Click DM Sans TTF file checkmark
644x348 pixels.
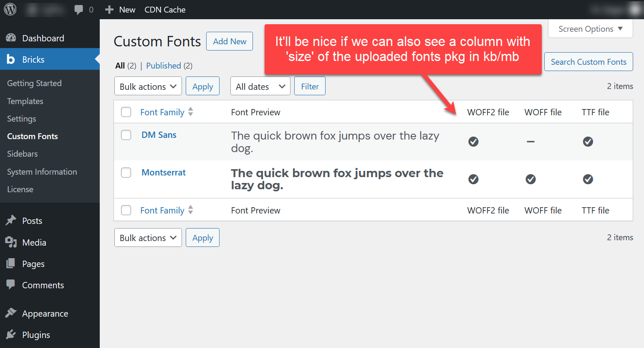pos(588,142)
